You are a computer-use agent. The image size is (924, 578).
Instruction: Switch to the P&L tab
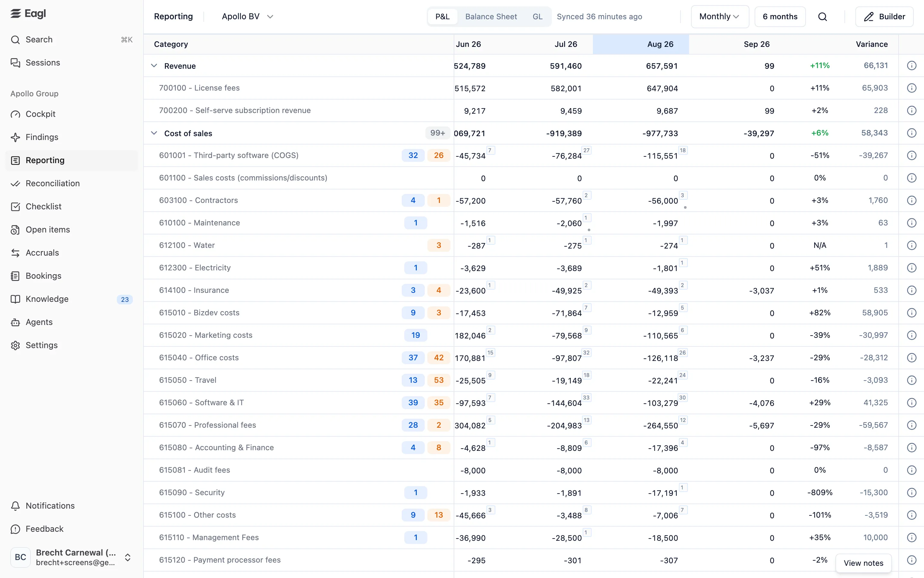pyautogui.click(x=442, y=17)
